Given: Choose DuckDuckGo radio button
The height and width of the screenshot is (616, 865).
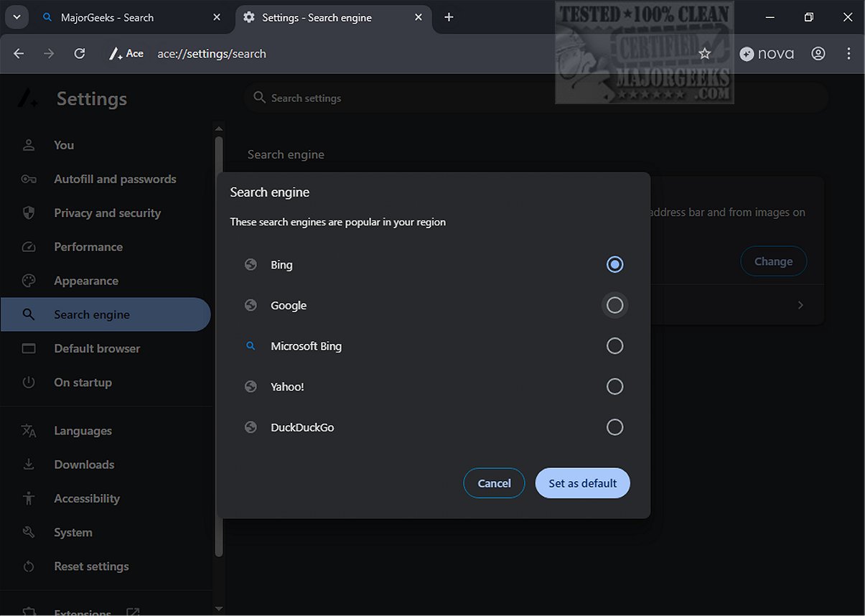Looking at the screenshot, I should point(614,427).
